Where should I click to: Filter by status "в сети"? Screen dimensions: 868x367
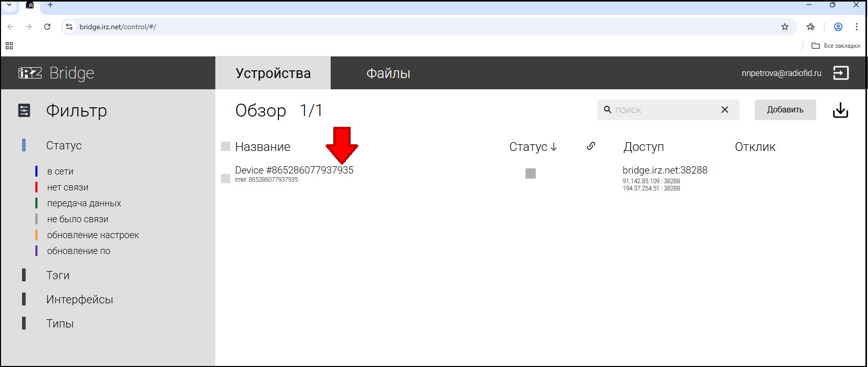60,171
